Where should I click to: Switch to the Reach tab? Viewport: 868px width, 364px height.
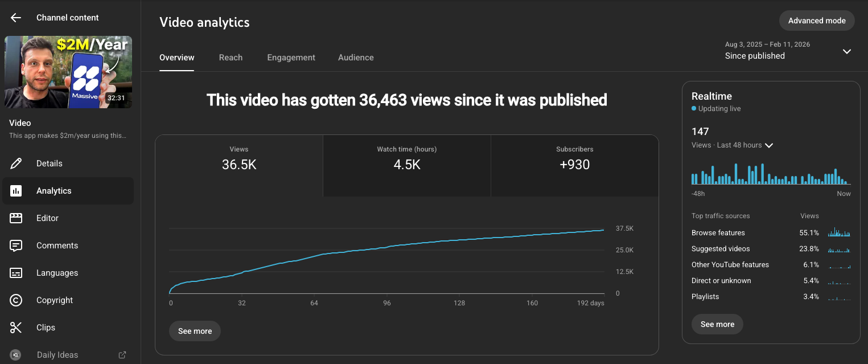(x=231, y=58)
